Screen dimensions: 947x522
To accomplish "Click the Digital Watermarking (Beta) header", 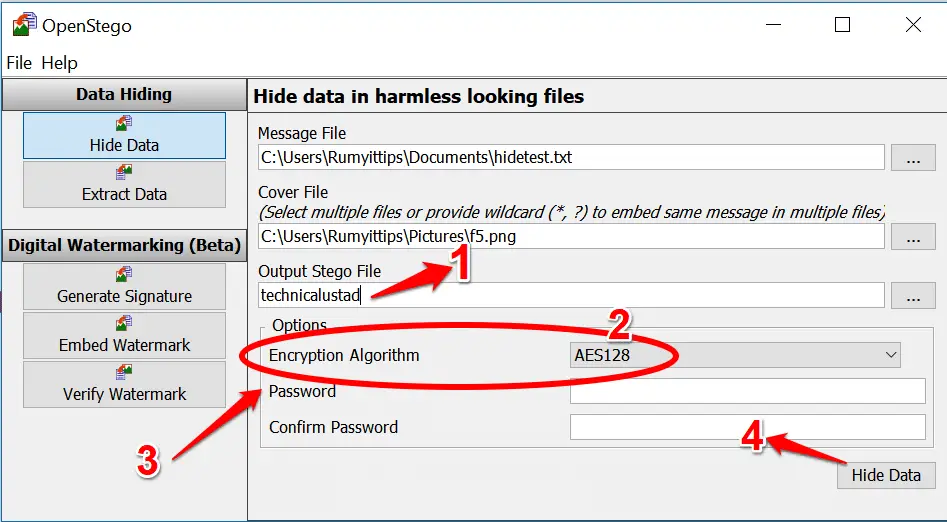I will click(x=124, y=245).
